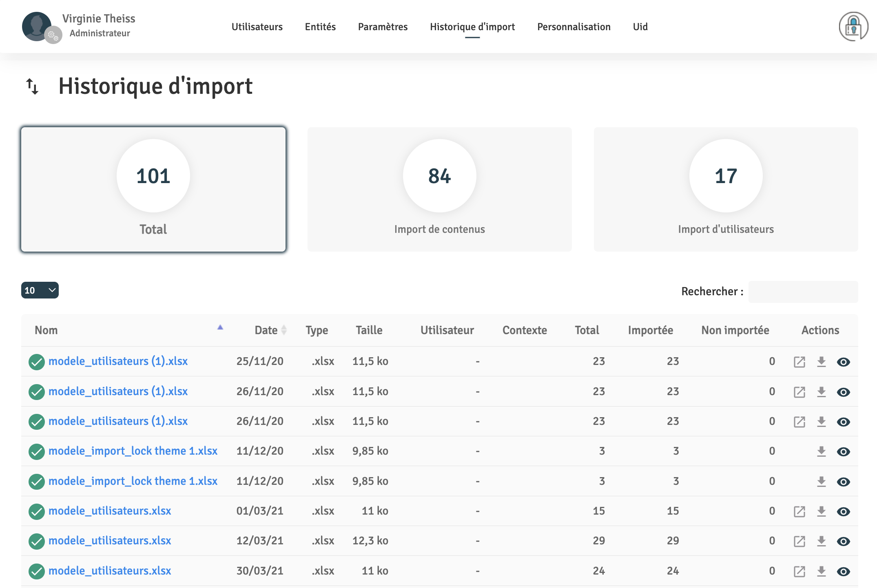This screenshot has width=877, height=588.
Task: View details eye icon for 30/03/21 import
Action: point(843,571)
